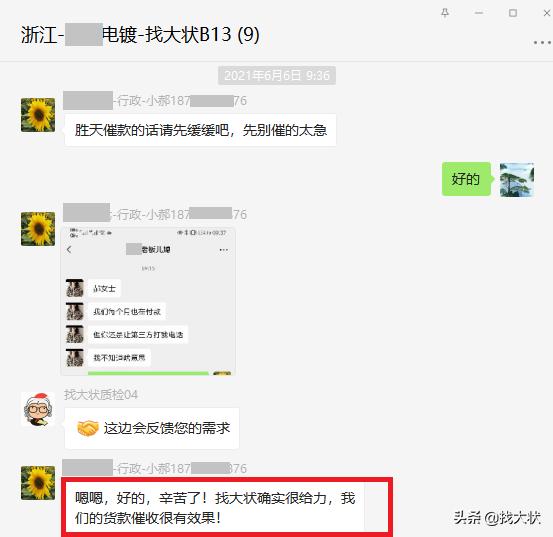Open the chat info three-dots menu
553x537 pixels.
click(542, 43)
